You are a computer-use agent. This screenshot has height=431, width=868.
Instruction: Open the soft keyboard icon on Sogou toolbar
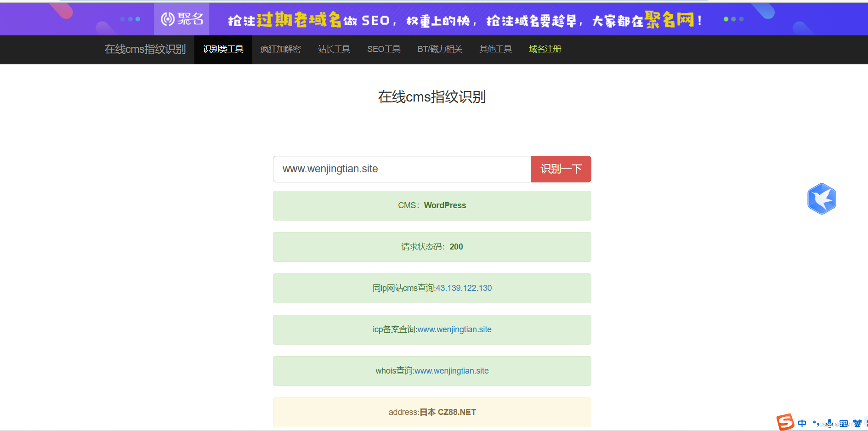844,423
